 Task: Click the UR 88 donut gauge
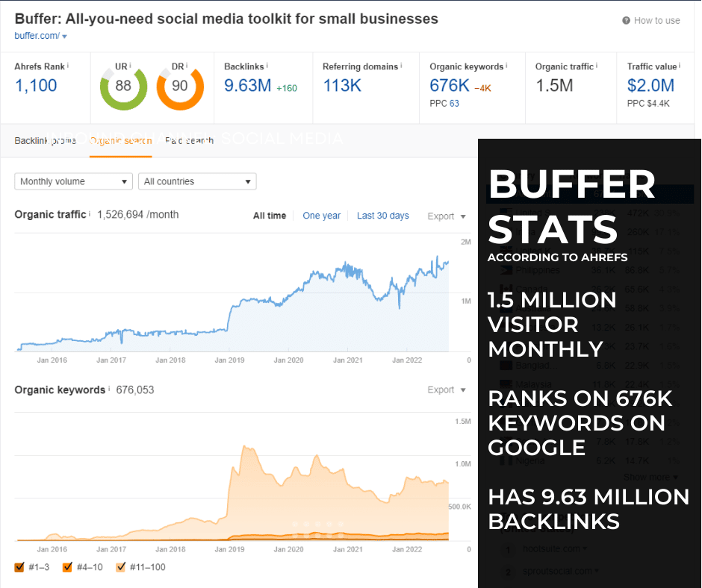[x=123, y=86]
